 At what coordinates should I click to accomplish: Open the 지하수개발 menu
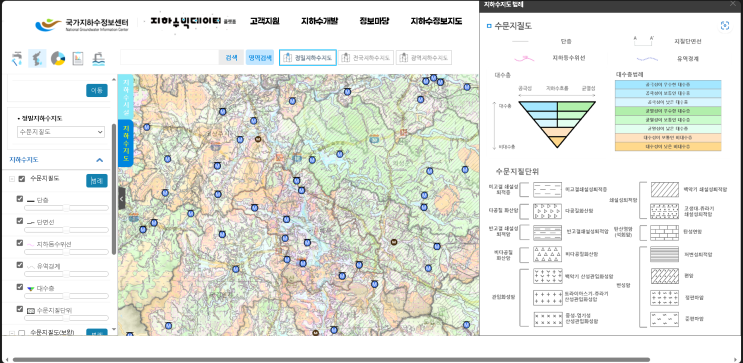[x=319, y=21]
